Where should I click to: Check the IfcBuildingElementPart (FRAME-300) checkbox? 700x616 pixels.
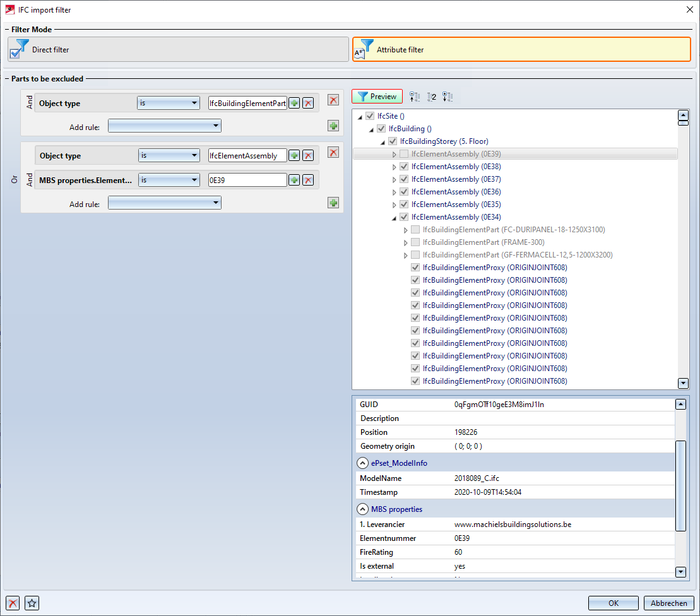point(415,242)
